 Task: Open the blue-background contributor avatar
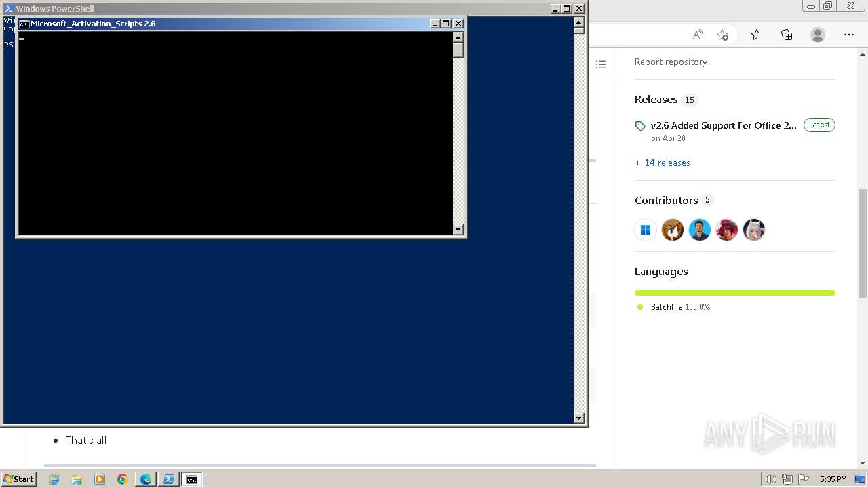click(700, 230)
